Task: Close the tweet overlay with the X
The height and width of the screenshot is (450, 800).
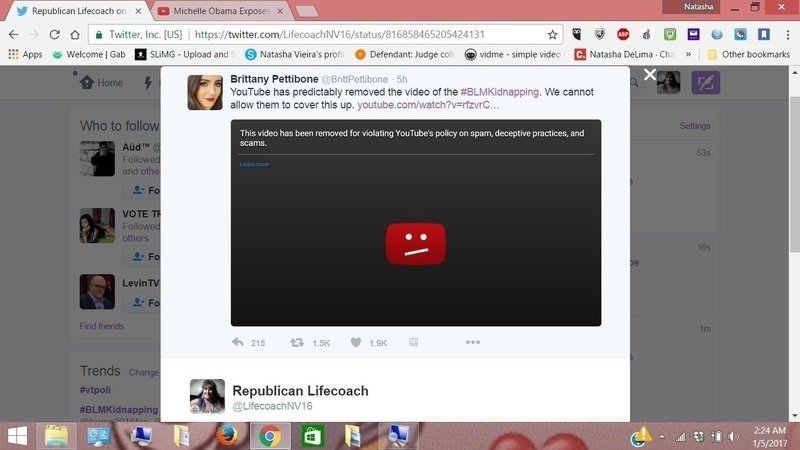Action: (x=649, y=75)
